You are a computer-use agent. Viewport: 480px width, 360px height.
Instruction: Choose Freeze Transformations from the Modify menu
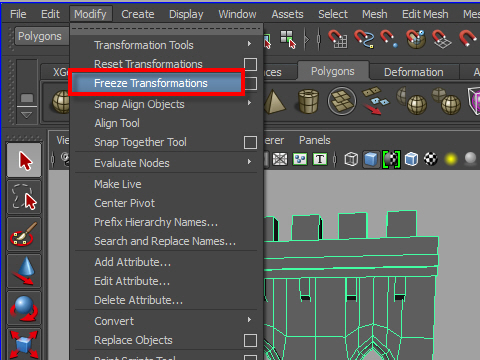pyautogui.click(x=156, y=83)
